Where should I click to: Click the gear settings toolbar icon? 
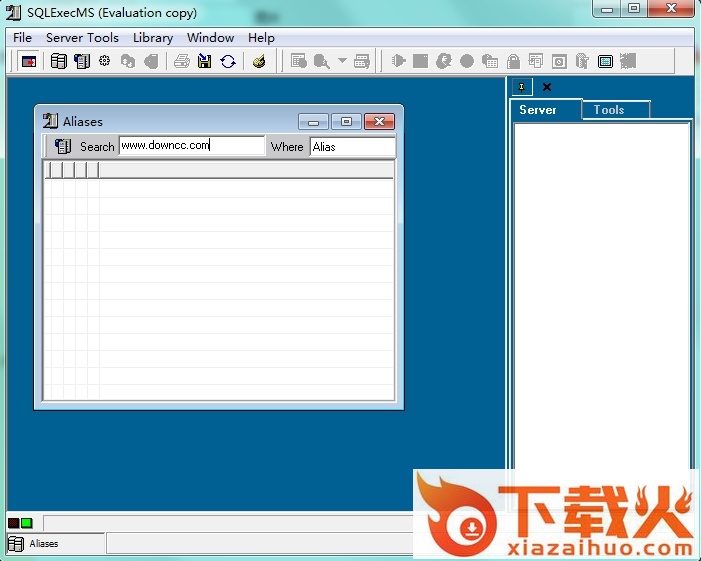(105, 61)
